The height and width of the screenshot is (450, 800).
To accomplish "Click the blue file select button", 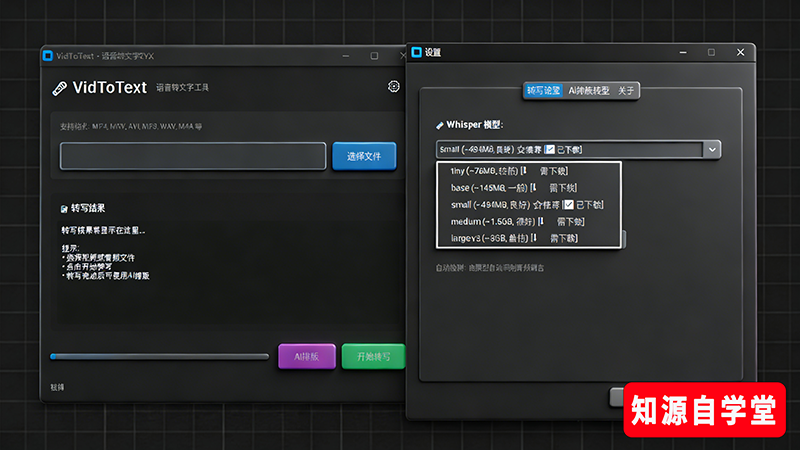I will (x=364, y=156).
